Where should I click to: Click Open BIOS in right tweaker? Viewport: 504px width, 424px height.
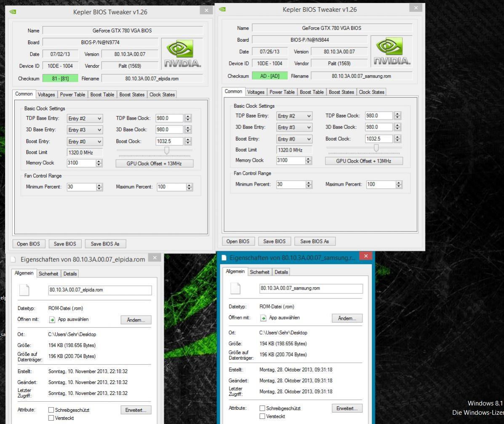(x=238, y=241)
